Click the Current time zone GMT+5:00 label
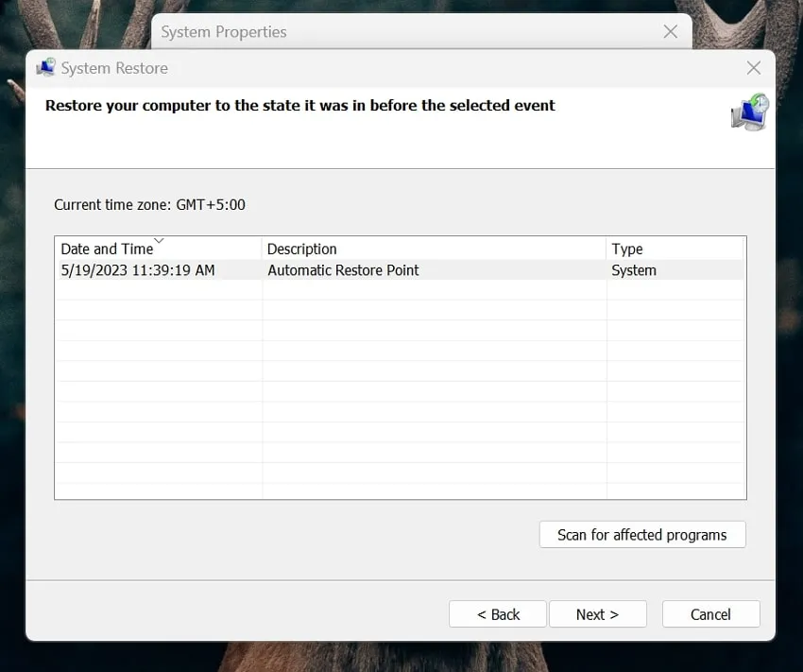Viewport: 803px width, 672px height. point(149,205)
